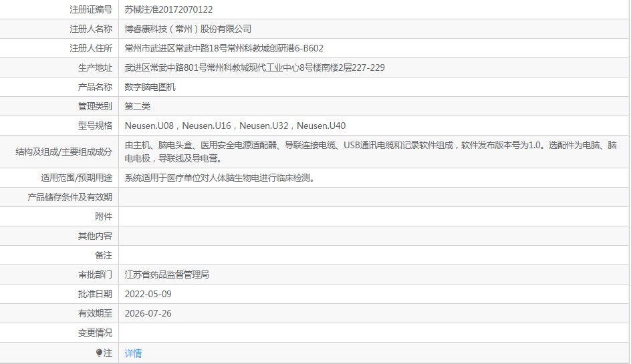Click the 结构及组成/主要组成成分 label
The height and width of the screenshot is (364, 631).
64,152
